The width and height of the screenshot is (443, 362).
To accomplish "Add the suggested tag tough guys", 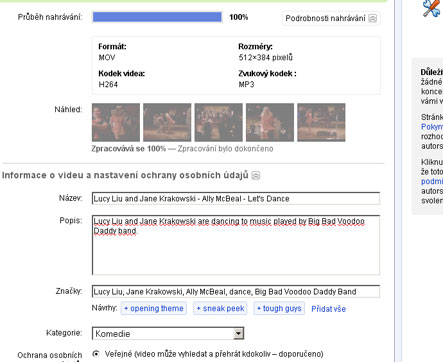I will click(x=279, y=309).
